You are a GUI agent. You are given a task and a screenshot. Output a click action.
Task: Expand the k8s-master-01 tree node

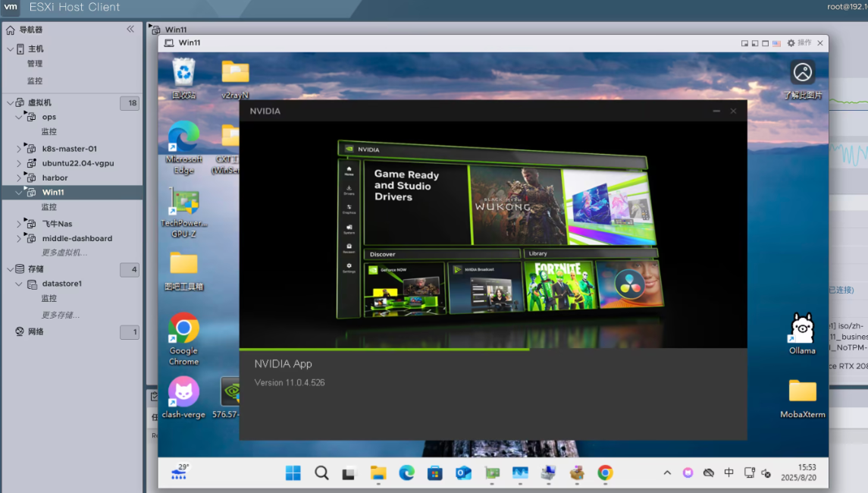tap(19, 149)
